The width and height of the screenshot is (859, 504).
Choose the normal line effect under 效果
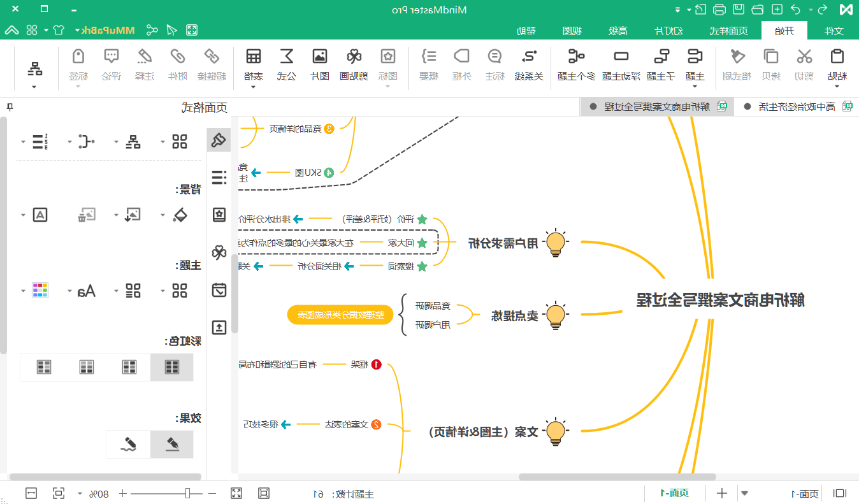tap(172, 444)
